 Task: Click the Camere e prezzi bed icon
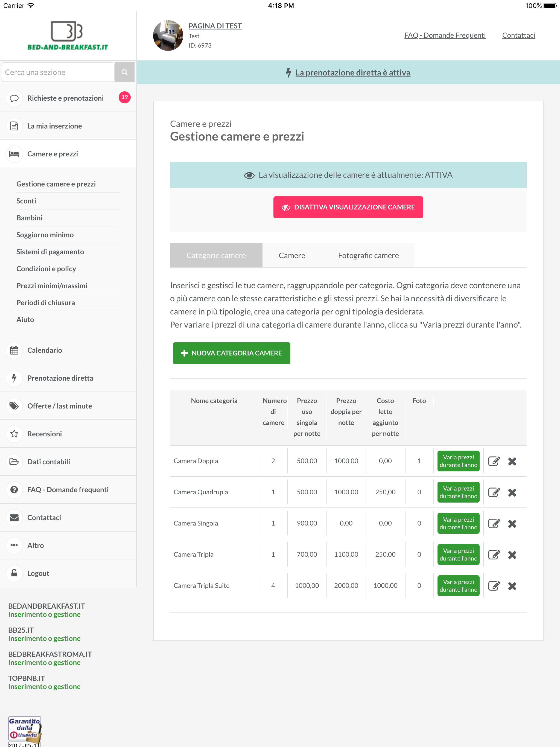coord(14,154)
